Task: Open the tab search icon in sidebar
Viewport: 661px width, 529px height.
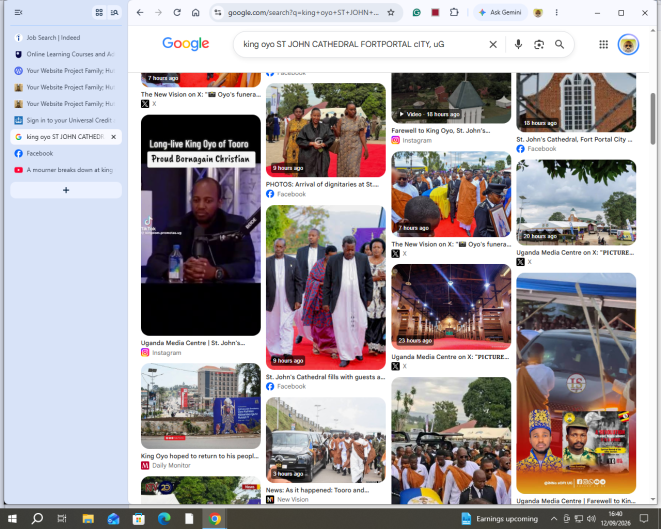Action: pos(114,13)
